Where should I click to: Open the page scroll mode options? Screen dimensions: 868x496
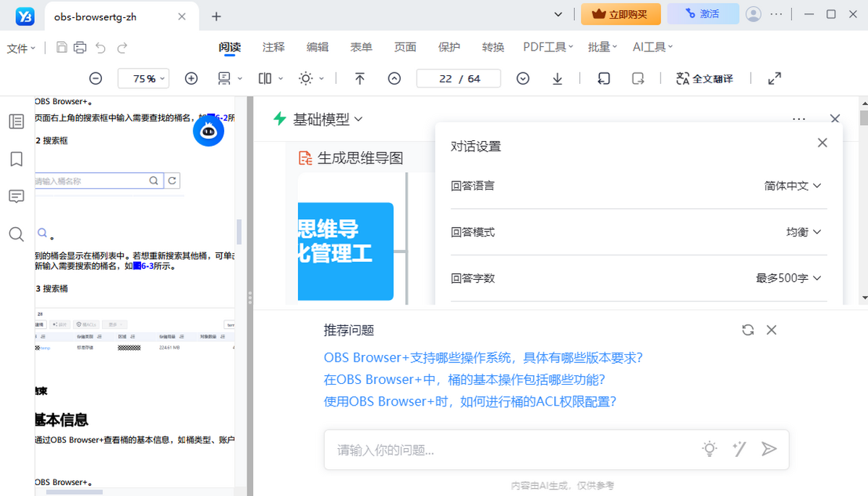click(230, 79)
